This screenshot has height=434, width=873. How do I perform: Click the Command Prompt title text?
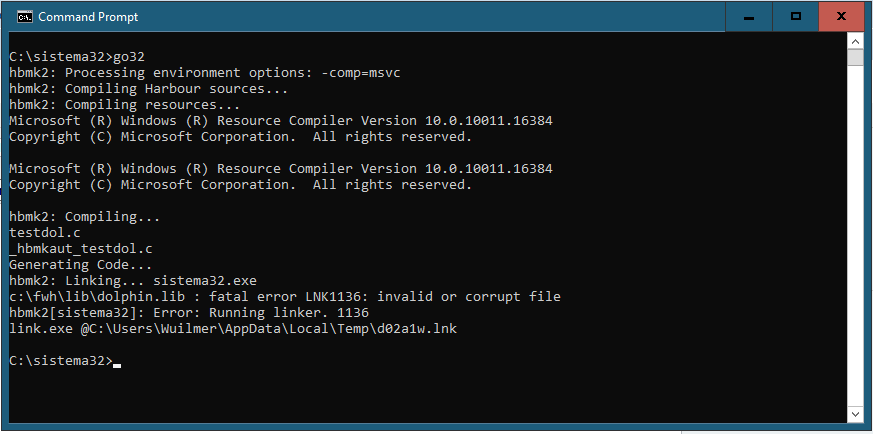tap(88, 17)
